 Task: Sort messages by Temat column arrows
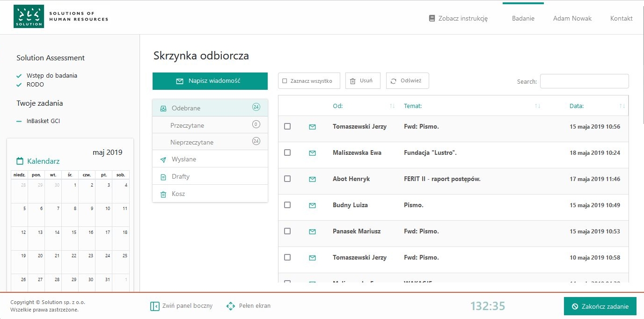(537, 106)
